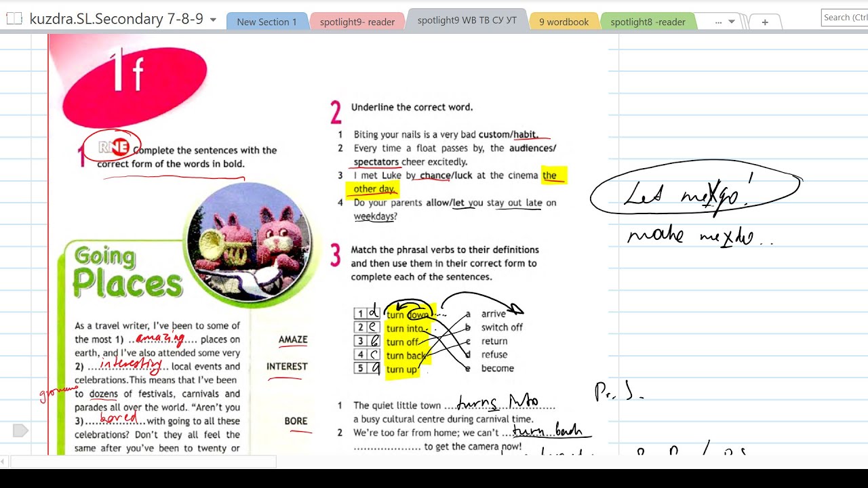The height and width of the screenshot is (488, 868).
Task: Click the pink bunnies photo thumbnail
Action: (x=250, y=242)
